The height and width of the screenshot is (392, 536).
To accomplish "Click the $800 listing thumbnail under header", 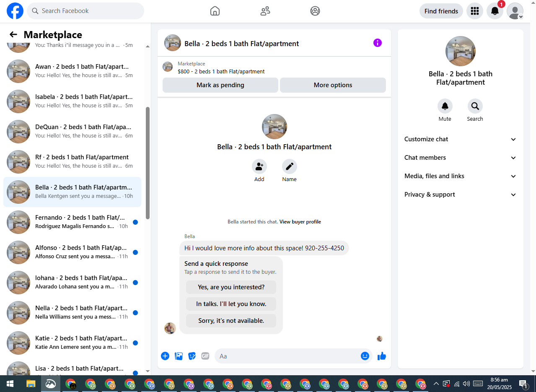I will 168,67.
